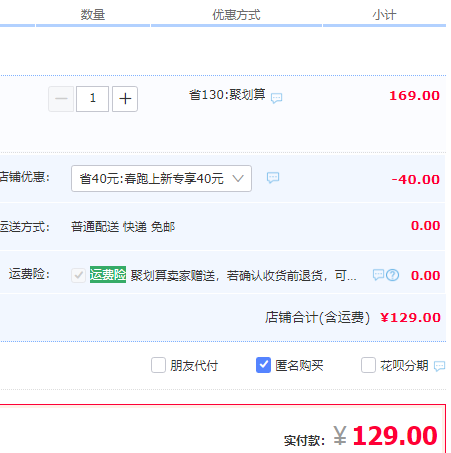
Task: Open the question mark help icon for 运费险
Action: pos(392,275)
